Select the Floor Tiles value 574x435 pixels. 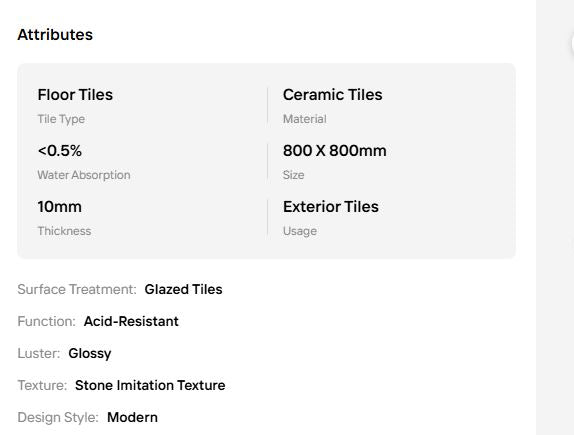(x=75, y=94)
